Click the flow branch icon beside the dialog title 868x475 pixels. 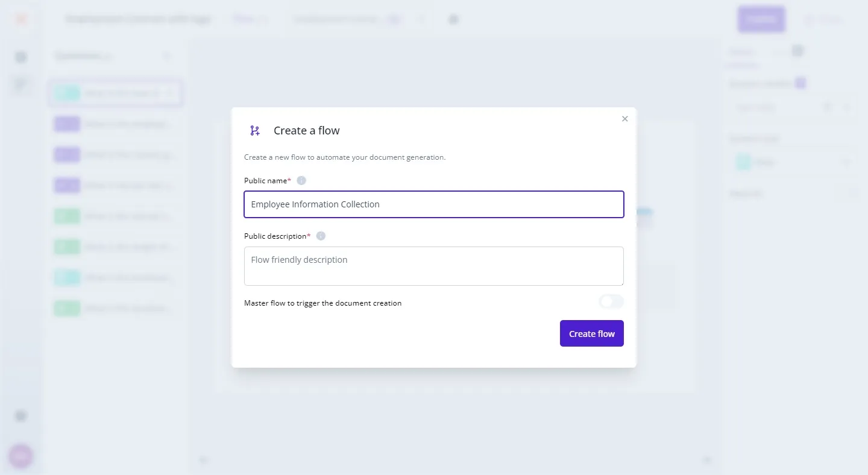(255, 131)
